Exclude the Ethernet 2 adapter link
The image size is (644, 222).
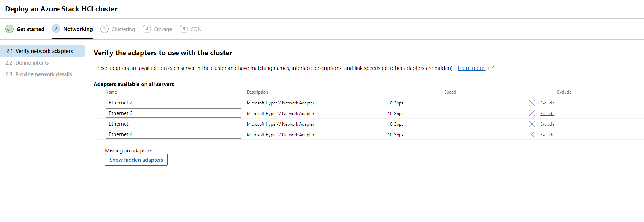click(x=547, y=103)
